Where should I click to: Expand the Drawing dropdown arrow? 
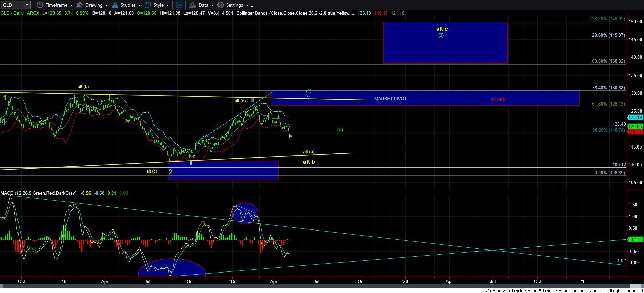(107, 5)
